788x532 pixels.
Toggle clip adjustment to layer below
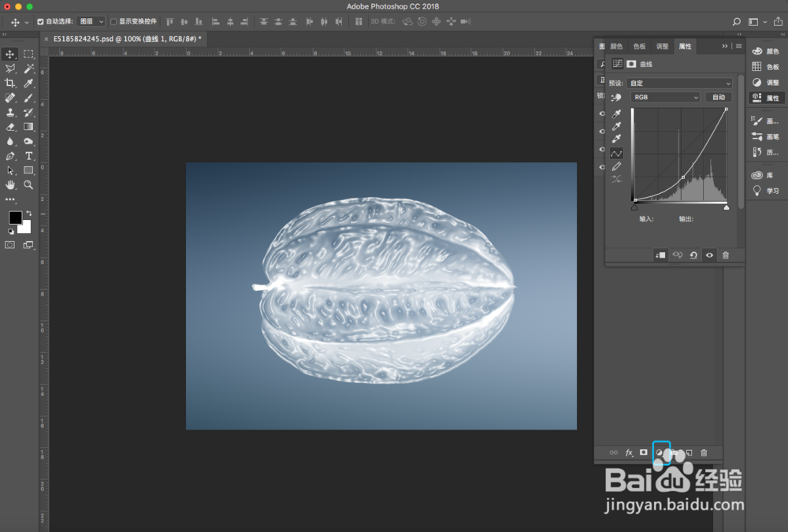tap(660, 255)
